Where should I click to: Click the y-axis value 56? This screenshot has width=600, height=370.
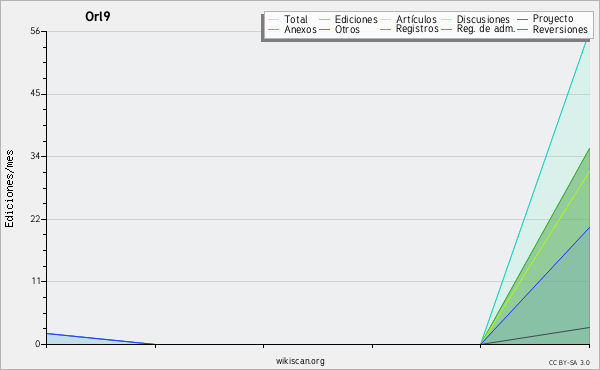point(35,31)
